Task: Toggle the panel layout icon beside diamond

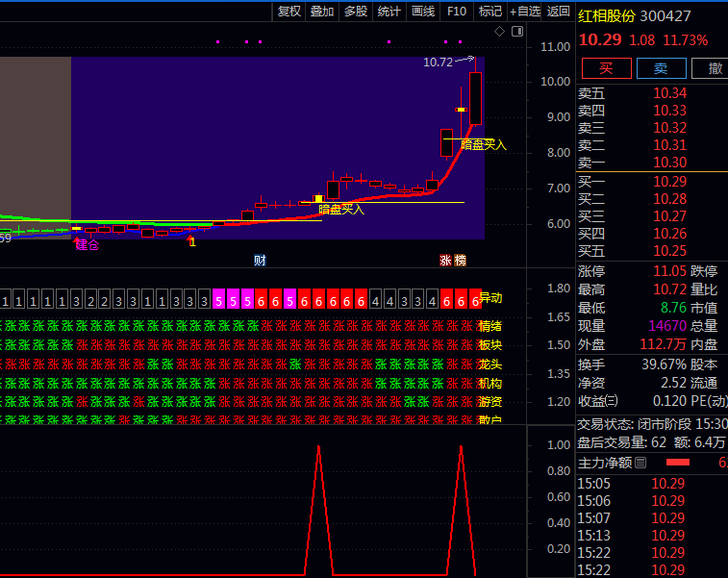Action: coord(517,32)
